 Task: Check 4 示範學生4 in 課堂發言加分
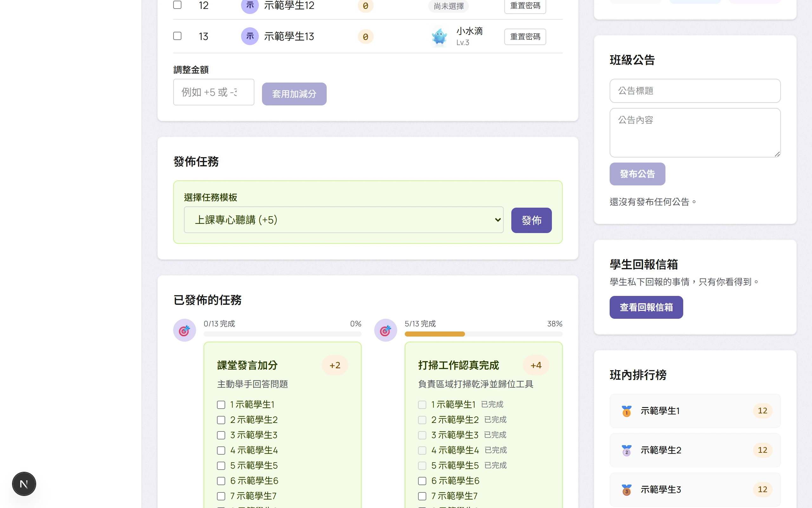221,451
